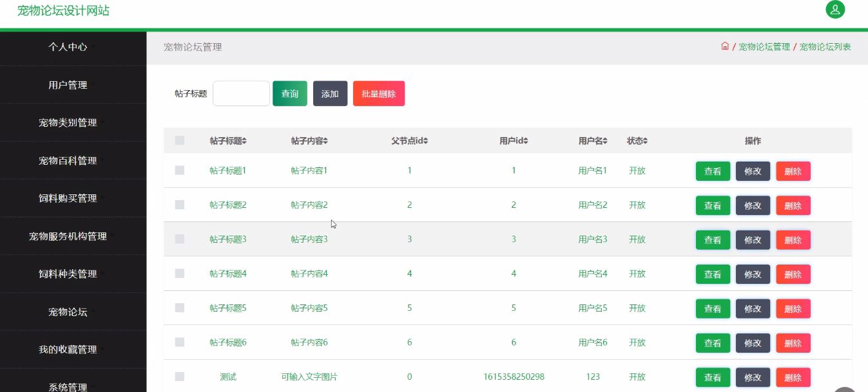Edit 帖子标题1 row using 修改

click(753, 171)
